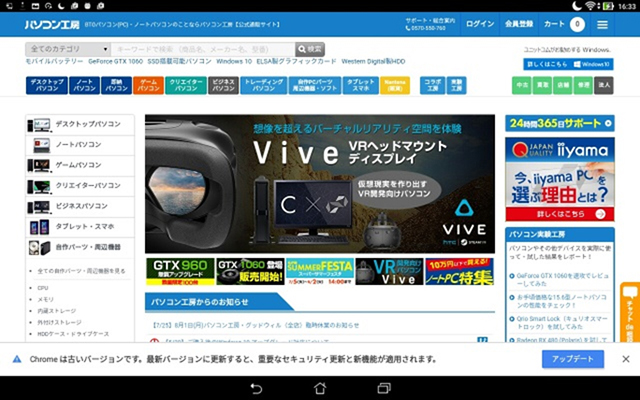
Task: Select the teal クリエイターパソコン navigation button
Action: pos(186,85)
